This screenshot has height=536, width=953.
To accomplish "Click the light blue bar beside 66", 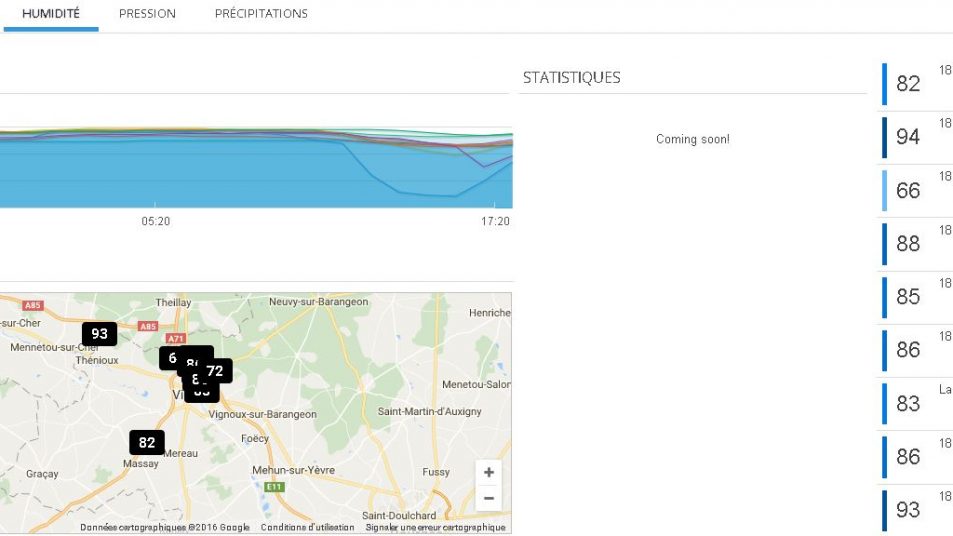I will pyautogui.click(x=885, y=191).
